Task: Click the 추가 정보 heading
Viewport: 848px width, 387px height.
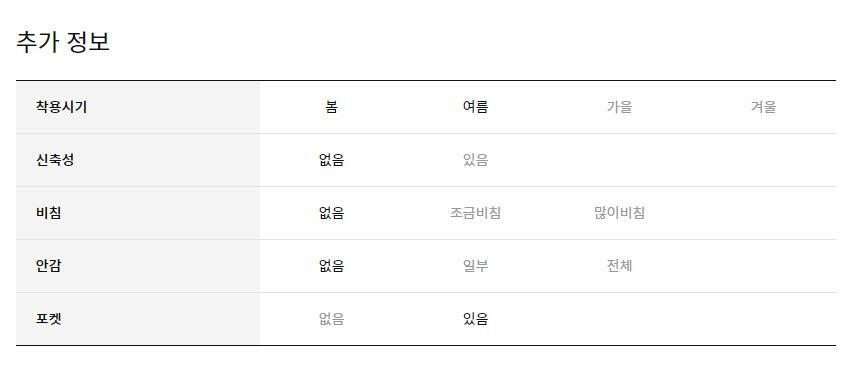Action: (63, 42)
